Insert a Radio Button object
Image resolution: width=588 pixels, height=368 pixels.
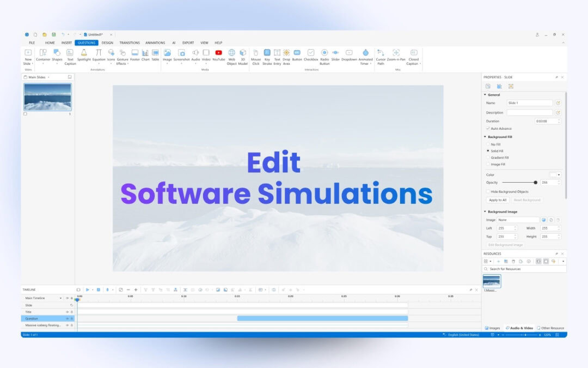pos(324,57)
